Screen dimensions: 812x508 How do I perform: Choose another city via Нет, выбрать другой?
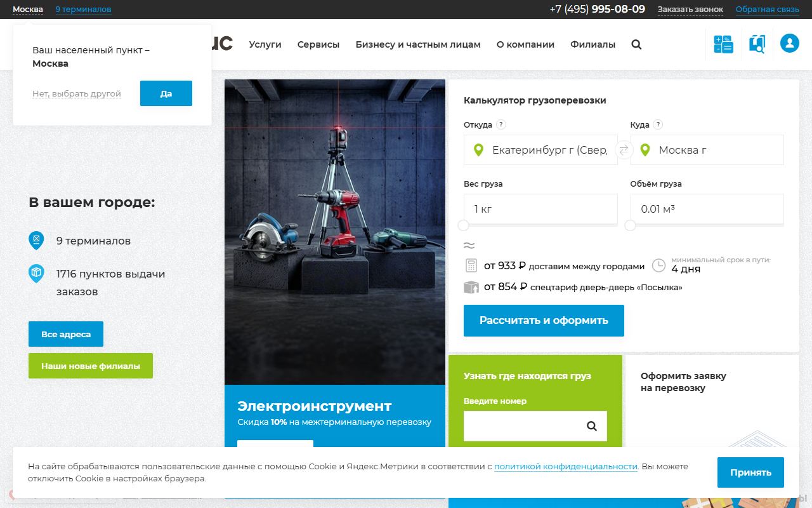(77, 94)
